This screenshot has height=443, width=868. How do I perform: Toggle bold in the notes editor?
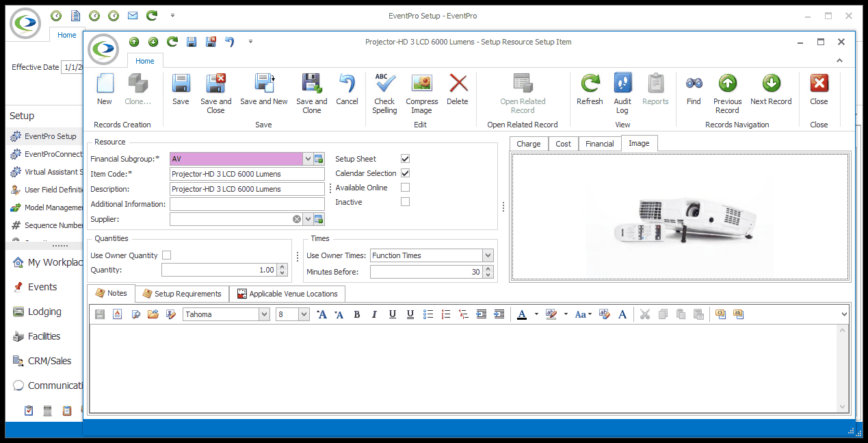pyautogui.click(x=357, y=314)
